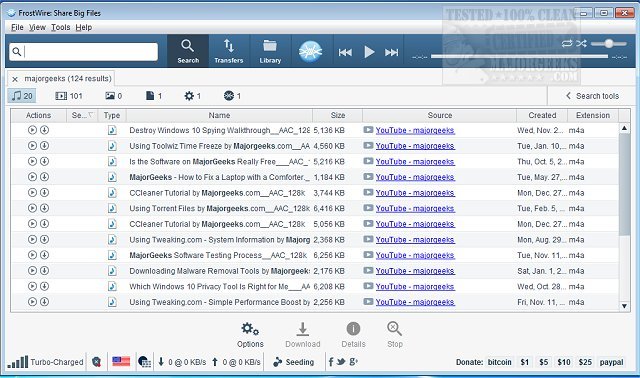Donate via the paypal button

(x=611, y=362)
